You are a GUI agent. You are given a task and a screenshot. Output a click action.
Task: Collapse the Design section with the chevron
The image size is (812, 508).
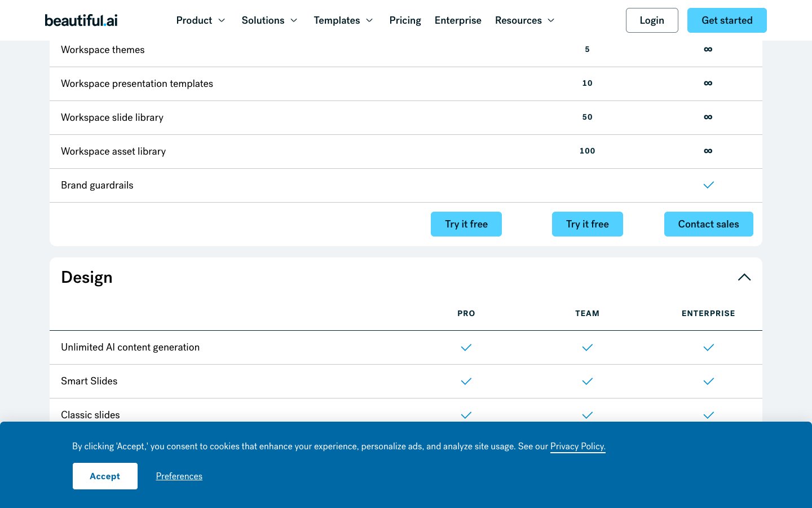pyautogui.click(x=744, y=277)
